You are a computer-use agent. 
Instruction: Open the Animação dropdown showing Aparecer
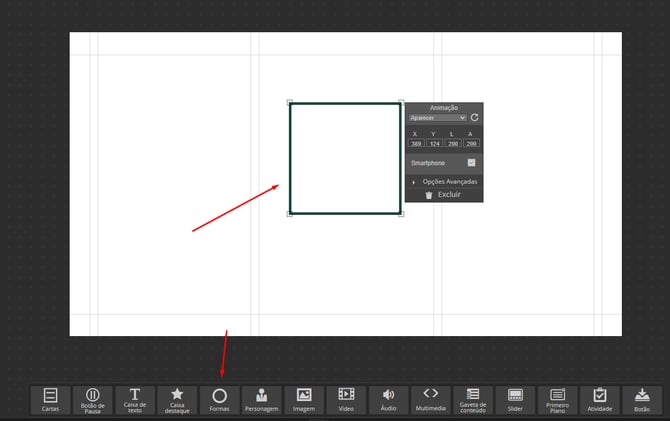438,117
